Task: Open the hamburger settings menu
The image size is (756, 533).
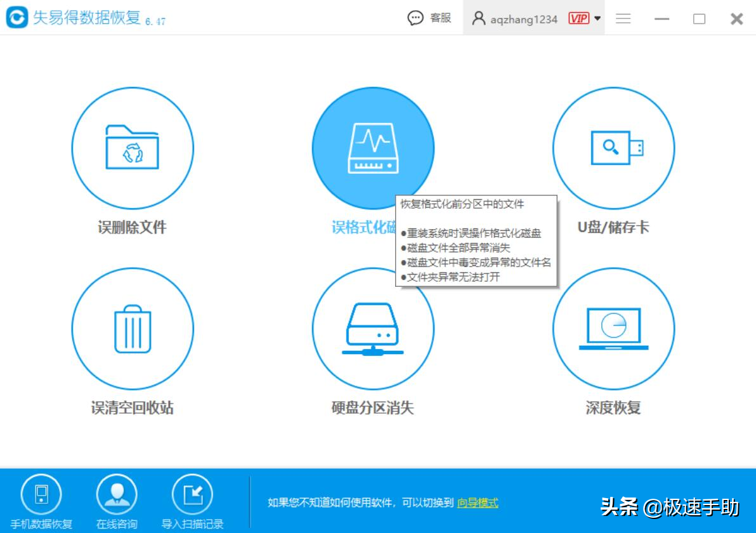Action: click(623, 18)
